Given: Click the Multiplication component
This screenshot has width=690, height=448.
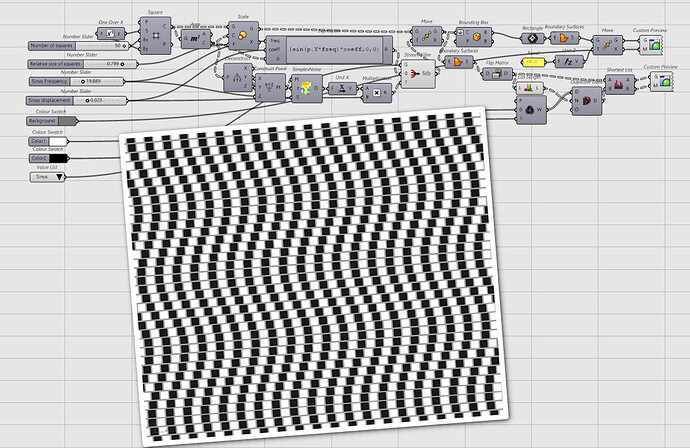Looking at the screenshot, I should [376, 93].
